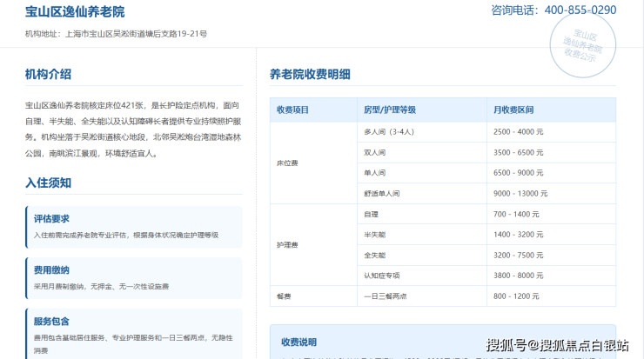This screenshot has width=644, height=359.
Task: Open the 费用缴纳 card
Action: 134,278
